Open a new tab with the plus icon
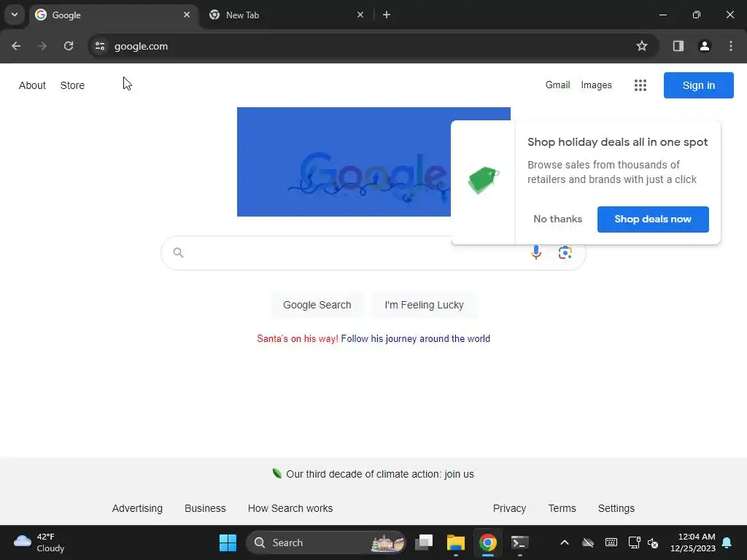Screen dimensions: 747x560 pyautogui.click(x=387, y=15)
